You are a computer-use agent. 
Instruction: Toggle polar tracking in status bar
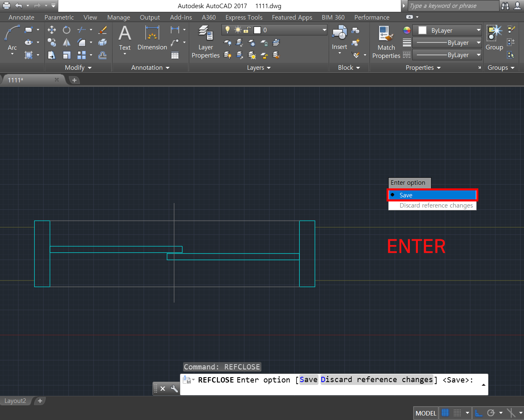coord(491,413)
